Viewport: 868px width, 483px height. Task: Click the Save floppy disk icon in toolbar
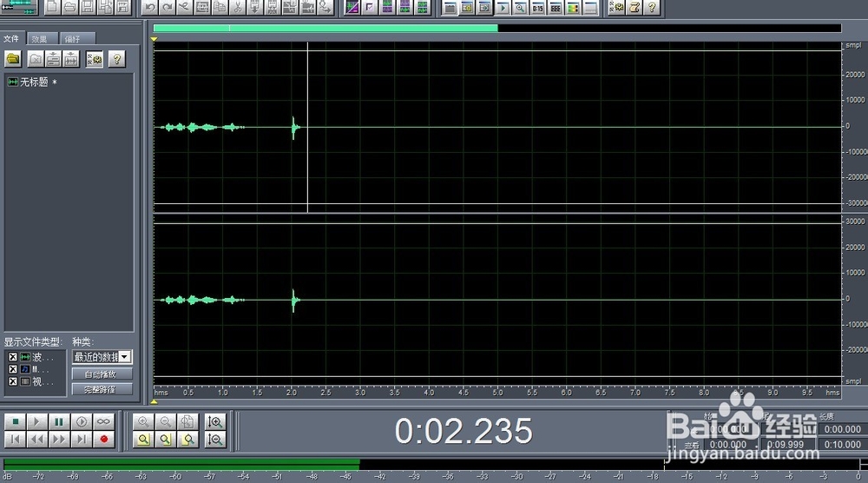pos(87,7)
